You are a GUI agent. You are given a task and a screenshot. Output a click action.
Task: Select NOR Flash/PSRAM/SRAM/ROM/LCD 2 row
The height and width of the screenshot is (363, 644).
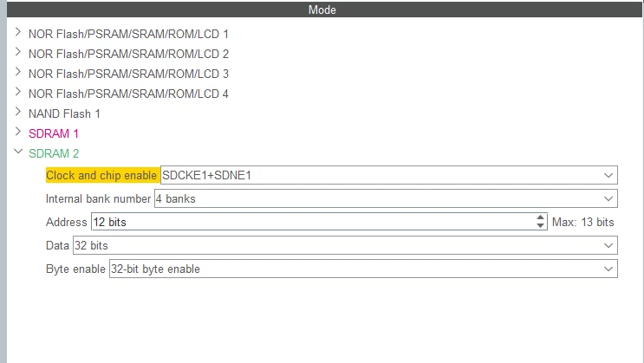pyautogui.click(x=128, y=54)
